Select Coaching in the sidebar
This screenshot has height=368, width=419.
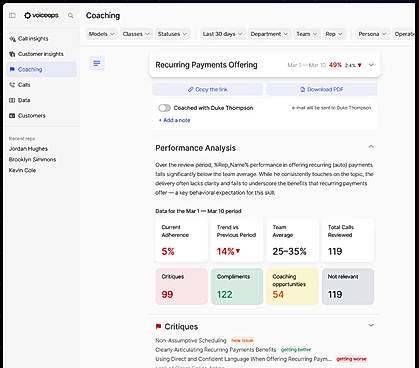42,69
